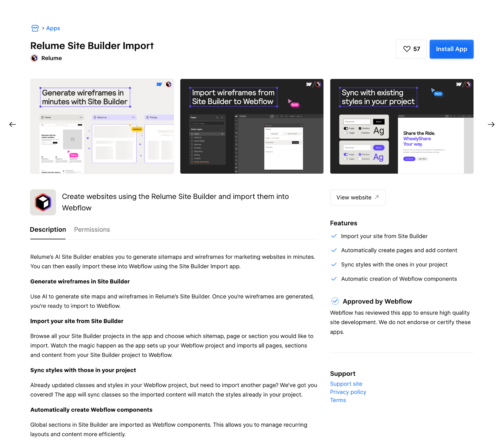Go to previous screenshot with left arrow

tap(13, 124)
